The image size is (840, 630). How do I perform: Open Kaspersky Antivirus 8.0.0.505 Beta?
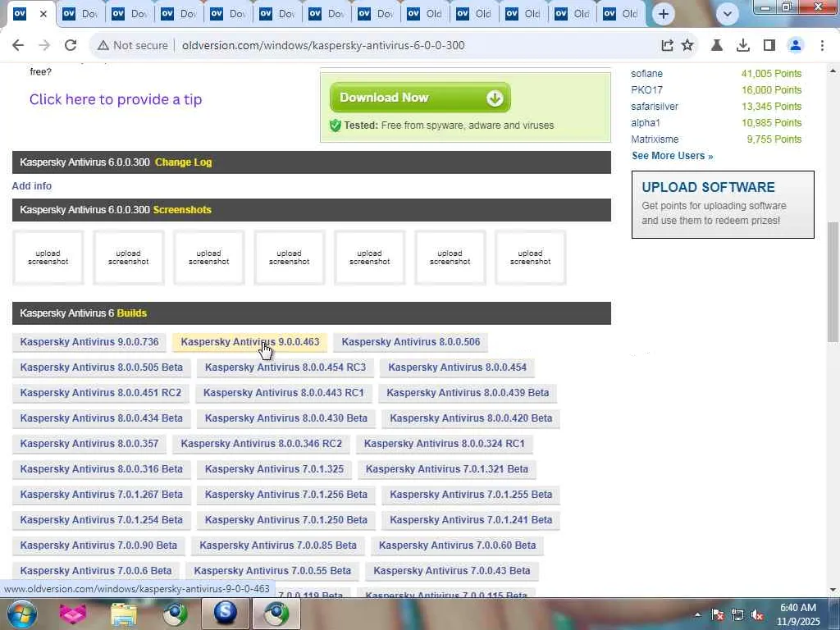click(x=101, y=367)
